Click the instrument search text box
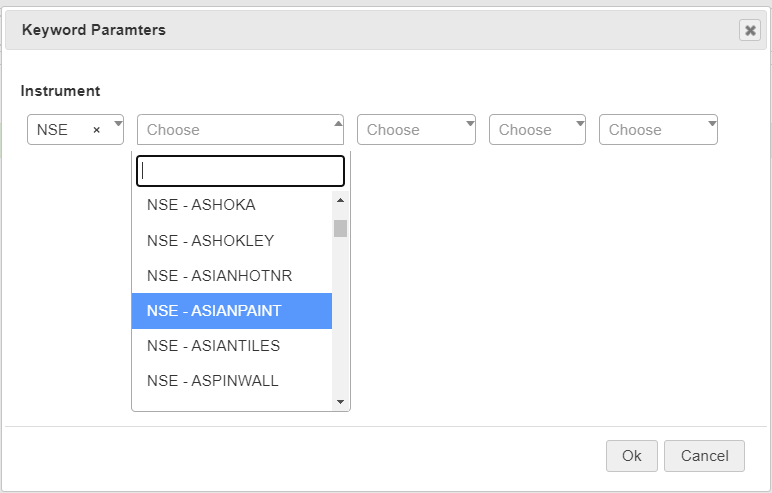 click(240, 171)
